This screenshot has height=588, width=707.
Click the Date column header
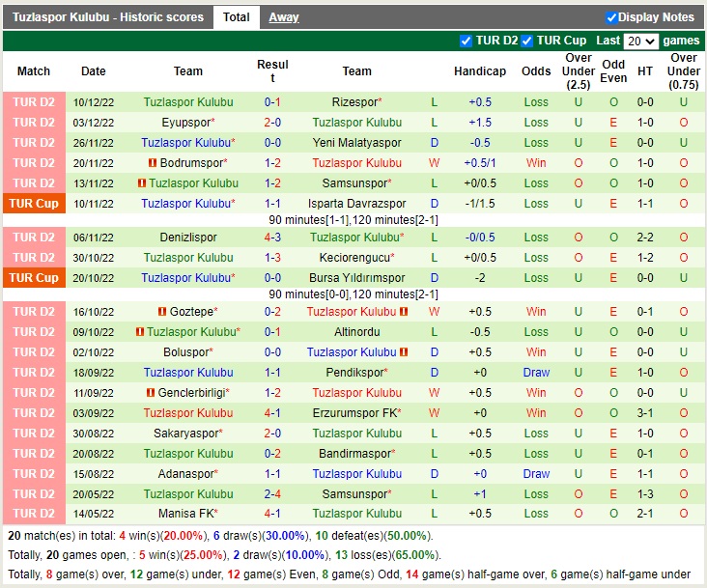(x=94, y=71)
